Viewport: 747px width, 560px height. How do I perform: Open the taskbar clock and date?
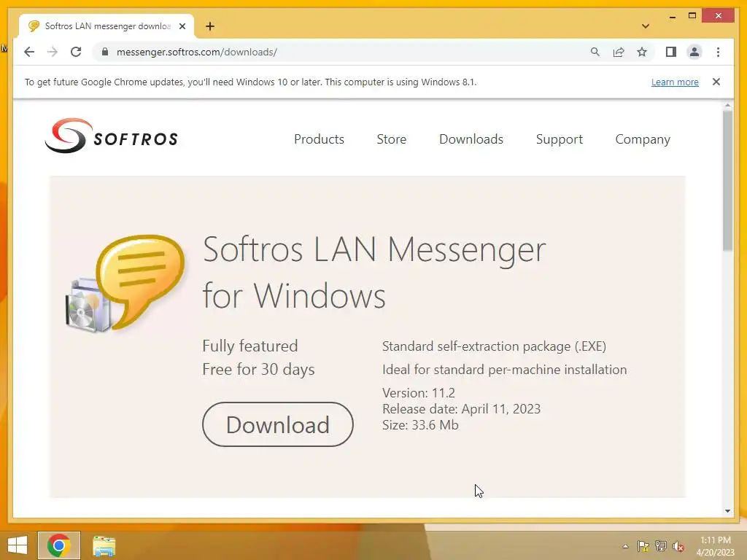(715, 546)
